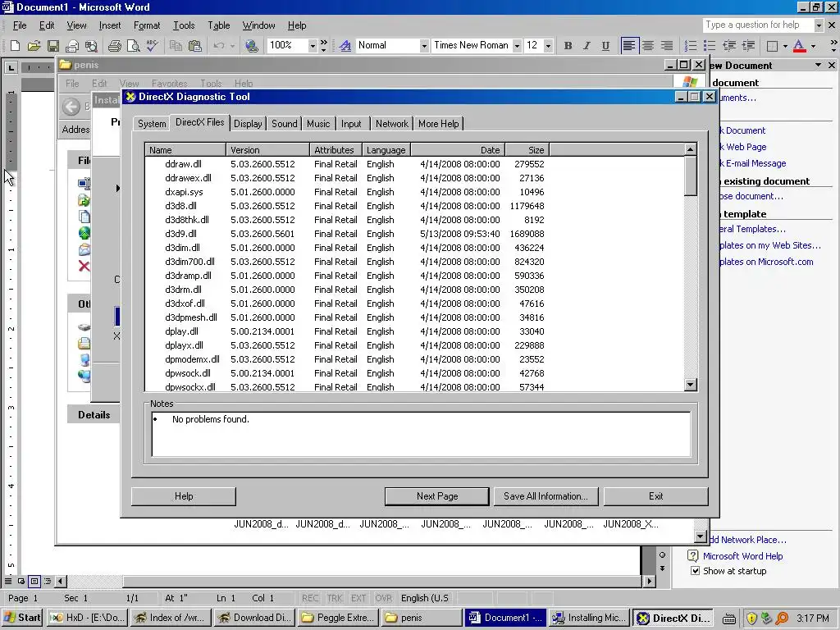Apply numbered list formatting
840x630 pixels.
691,46
